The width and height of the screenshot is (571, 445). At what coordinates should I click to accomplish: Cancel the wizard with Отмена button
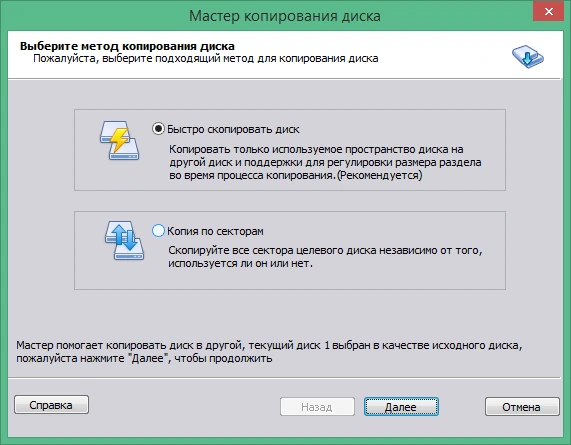(522, 407)
